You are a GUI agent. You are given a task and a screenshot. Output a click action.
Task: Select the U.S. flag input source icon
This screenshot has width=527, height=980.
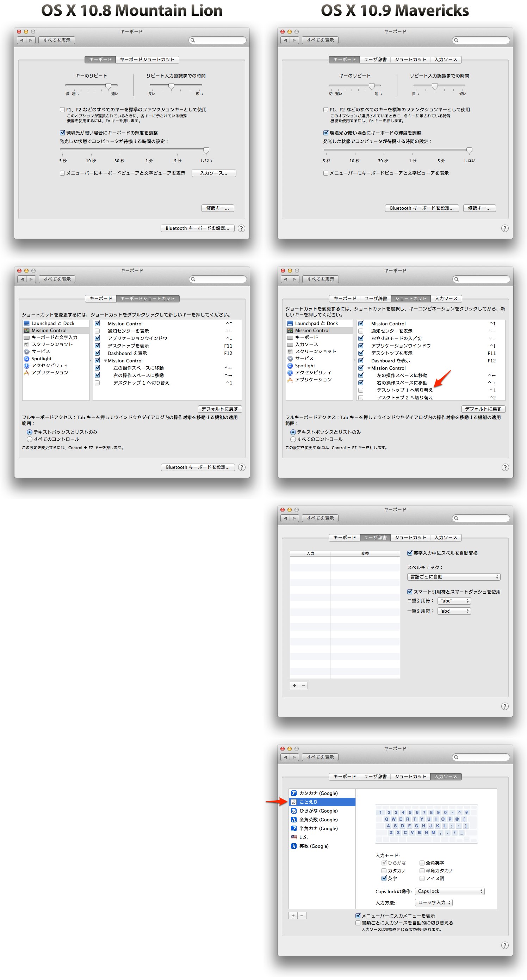coord(293,837)
